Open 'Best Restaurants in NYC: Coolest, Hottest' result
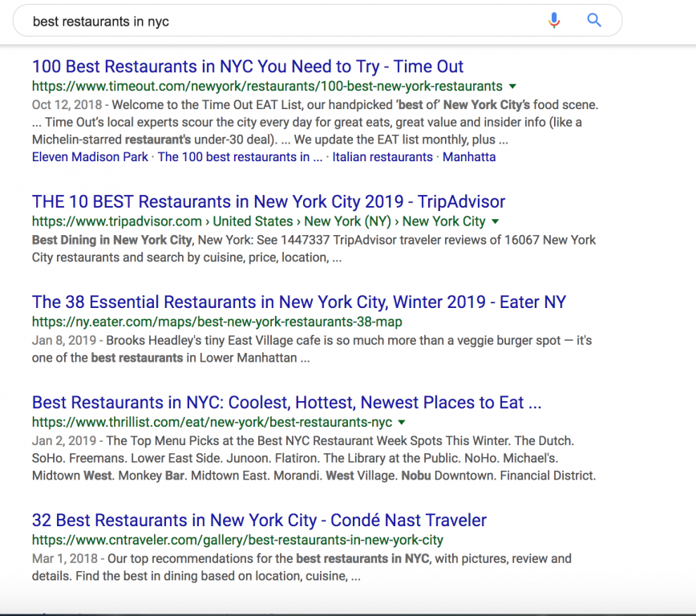The height and width of the screenshot is (616, 696). tap(287, 403)
